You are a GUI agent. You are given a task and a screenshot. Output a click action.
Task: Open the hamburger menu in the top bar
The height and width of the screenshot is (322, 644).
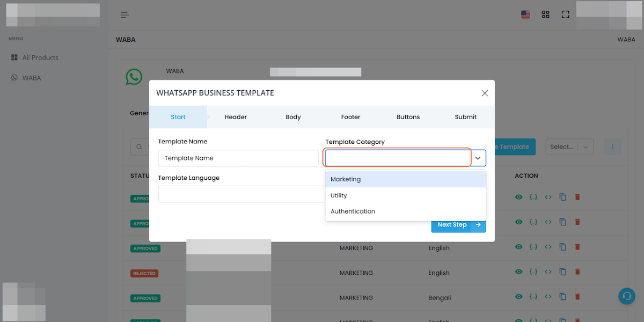(x=125, y=15)
